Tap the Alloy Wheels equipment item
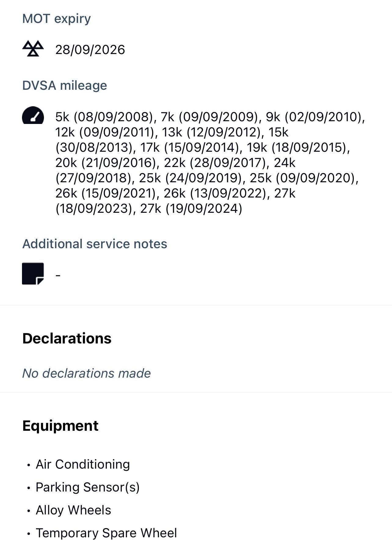This screenshot has width=392, height=548. 73,510
